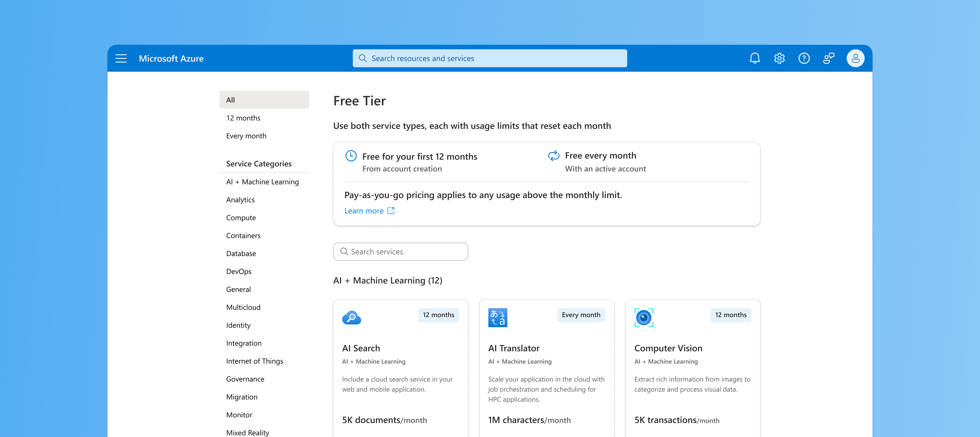The image size is (980, 437).
Task: Choose AI + Machine Learning category in sidebar
Action: tap(262, 182)
